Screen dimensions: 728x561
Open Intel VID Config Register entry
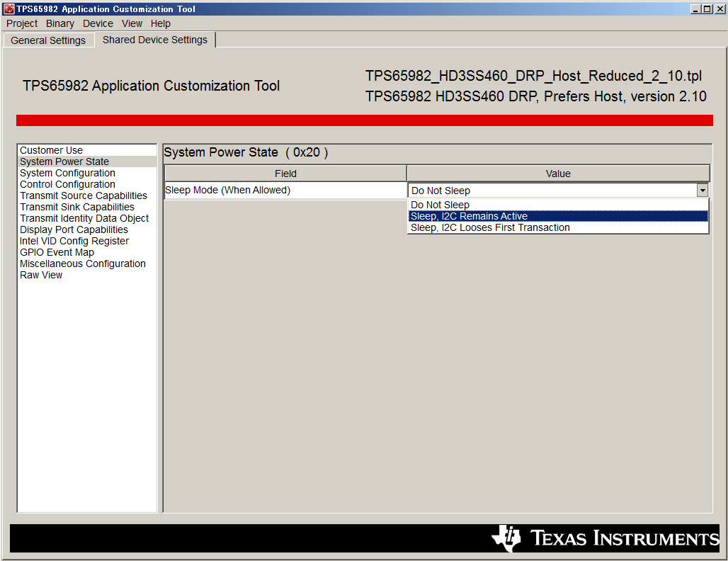(x=87, y=241)
